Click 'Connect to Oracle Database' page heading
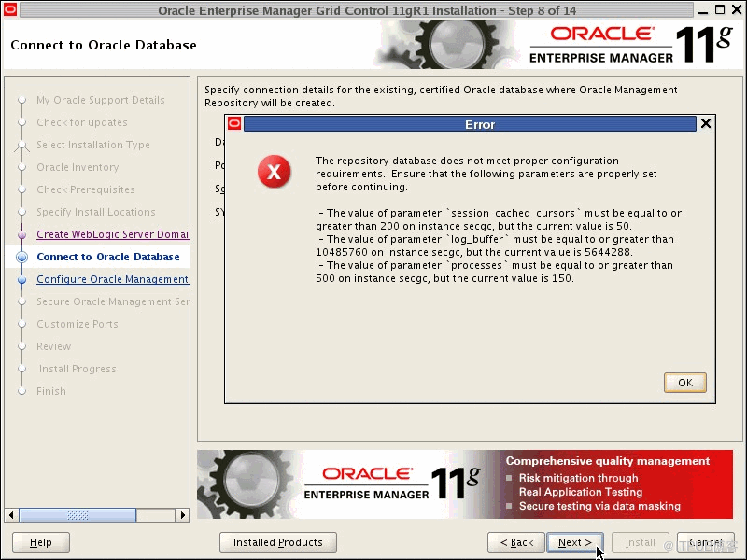 click(x=104, y=45)
